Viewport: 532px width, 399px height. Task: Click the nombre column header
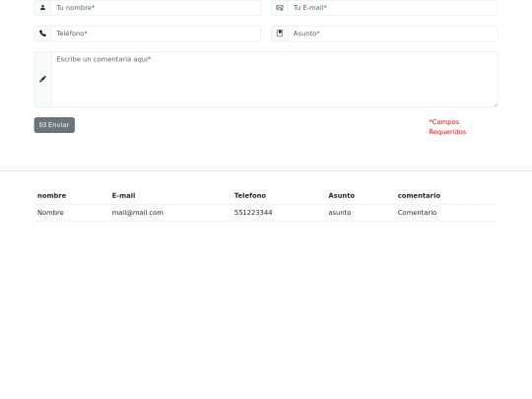(51, 195)
